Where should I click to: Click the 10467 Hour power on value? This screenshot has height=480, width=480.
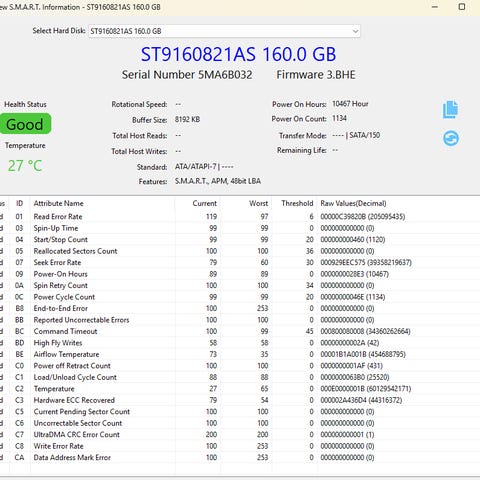coord(350,104)
